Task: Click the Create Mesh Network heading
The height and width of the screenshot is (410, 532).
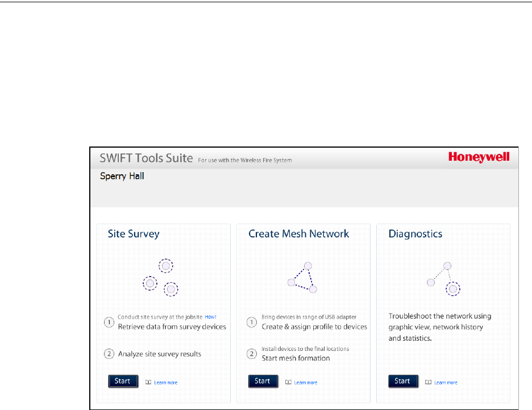Action: [298, 234]
